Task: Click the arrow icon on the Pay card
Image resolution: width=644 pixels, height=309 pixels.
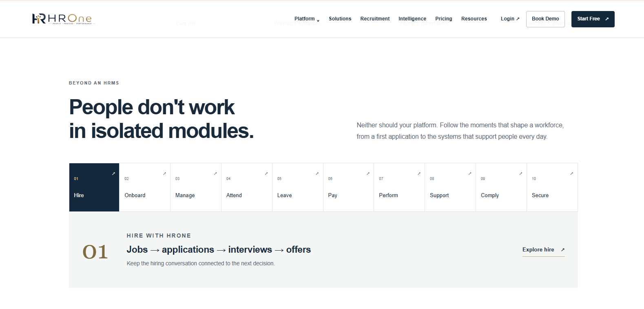Action: point(368,173)
